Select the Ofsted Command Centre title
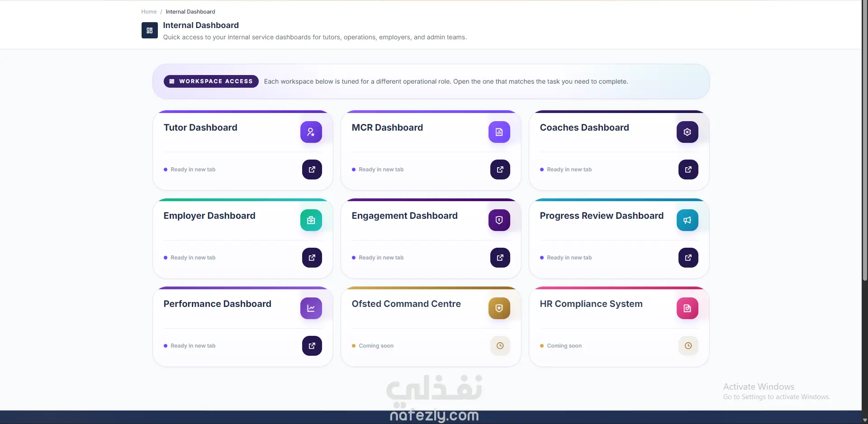 [x=406, y=304]
